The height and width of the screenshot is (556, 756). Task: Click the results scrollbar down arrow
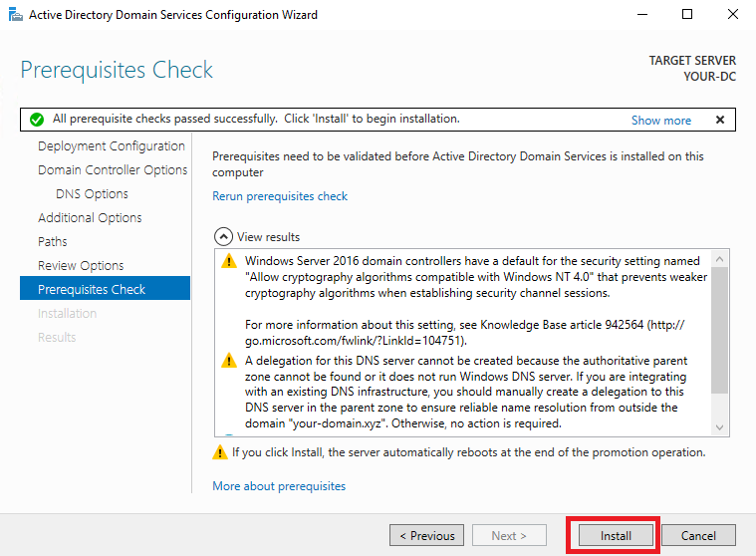720,427
